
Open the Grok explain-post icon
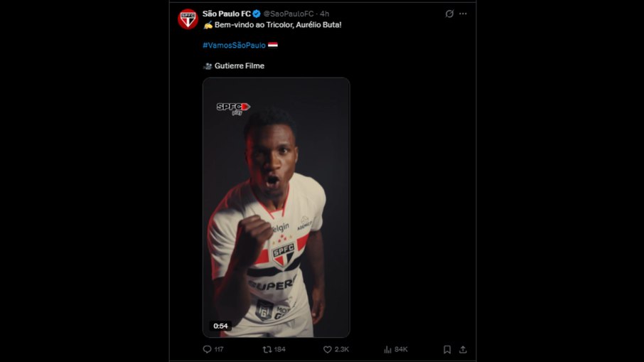coord(449,14)
